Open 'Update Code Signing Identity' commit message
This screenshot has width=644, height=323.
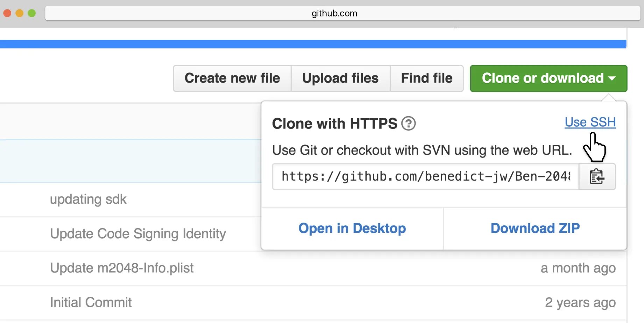coord(138,234)
